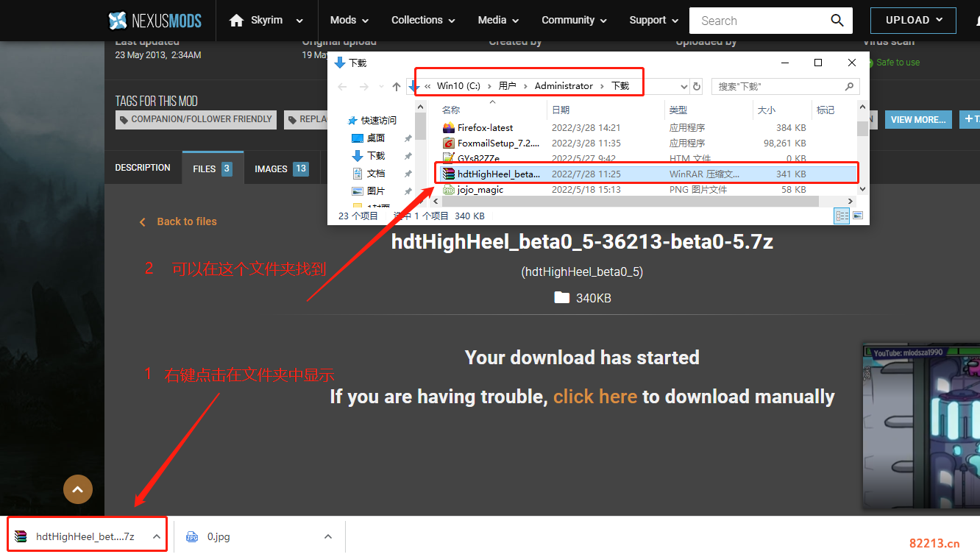Click Explorer refresh button
This screenshot has width=980, height=557.
tap(697, 86)
